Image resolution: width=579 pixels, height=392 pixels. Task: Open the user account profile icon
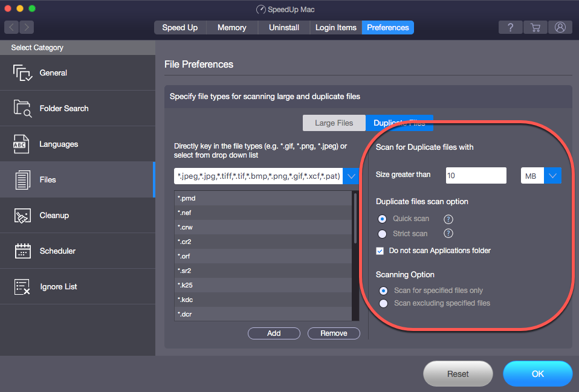[560, 27]
